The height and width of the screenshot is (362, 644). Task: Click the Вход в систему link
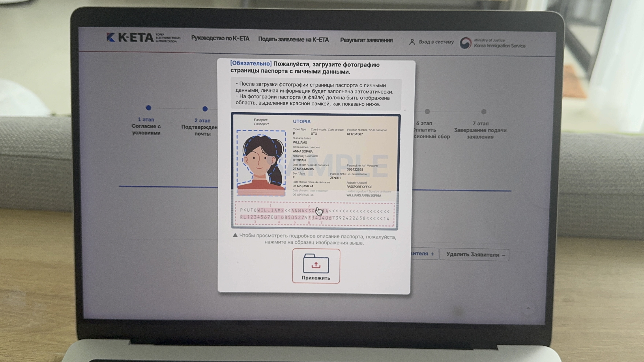pos(436,42)
